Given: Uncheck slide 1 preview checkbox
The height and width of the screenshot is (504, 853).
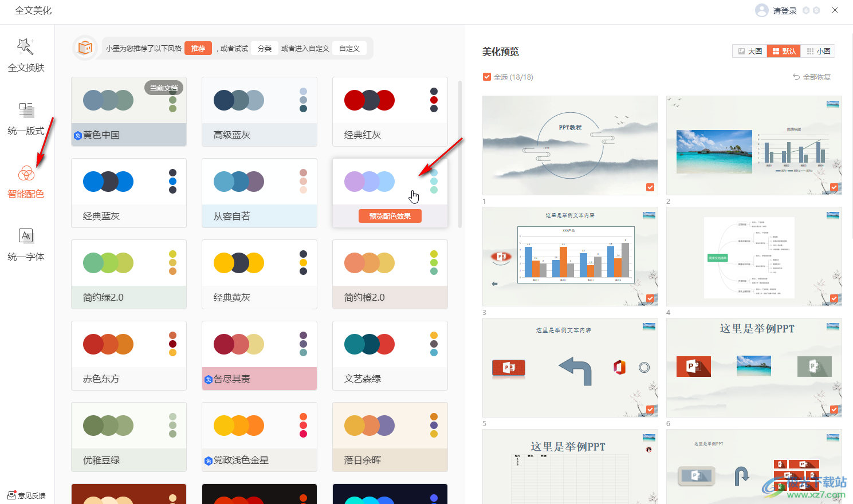Looking at the screenshot, I should [650, 187].
